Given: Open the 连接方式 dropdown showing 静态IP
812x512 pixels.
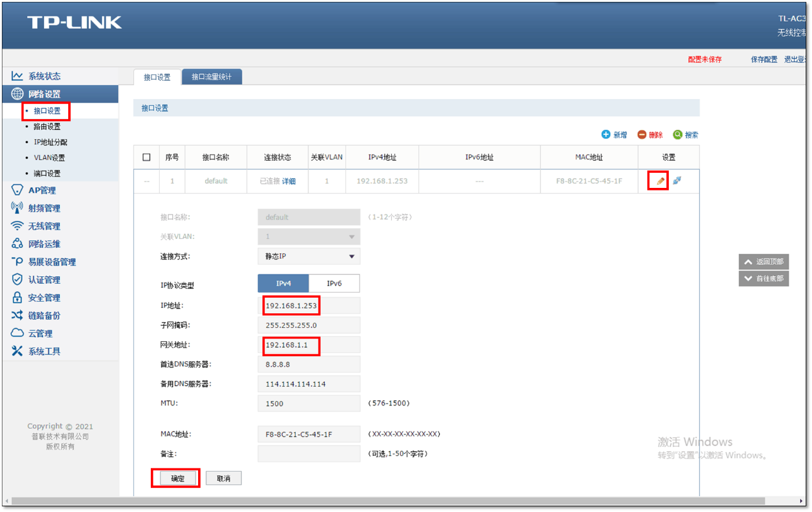Looking at the screenshot, I should (x=309, y=256).
